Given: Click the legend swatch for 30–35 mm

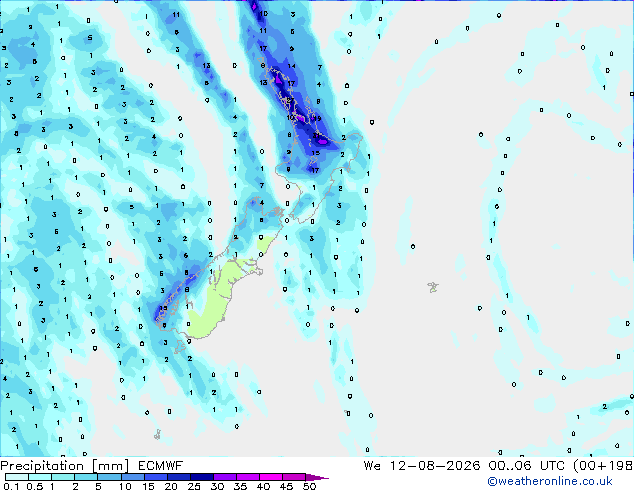Looking at the screenshot, I should coord(225,477).
